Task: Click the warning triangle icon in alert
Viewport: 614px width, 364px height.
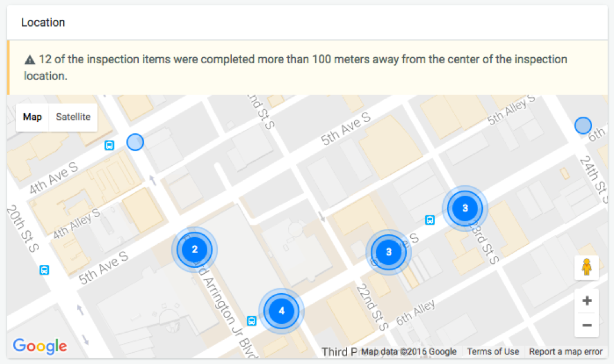Action: point(30,60)
